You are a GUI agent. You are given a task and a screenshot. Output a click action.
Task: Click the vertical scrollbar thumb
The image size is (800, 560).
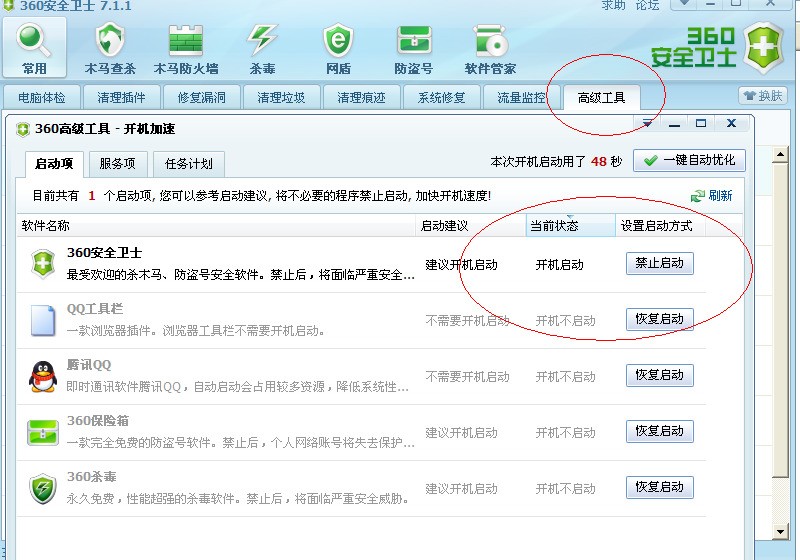click(780, 320)
